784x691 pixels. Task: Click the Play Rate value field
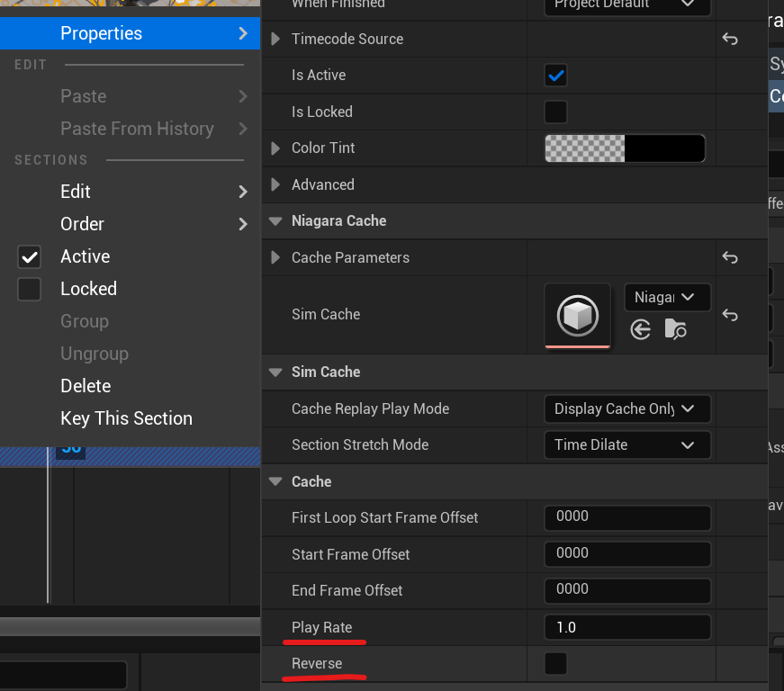point(626,627)
